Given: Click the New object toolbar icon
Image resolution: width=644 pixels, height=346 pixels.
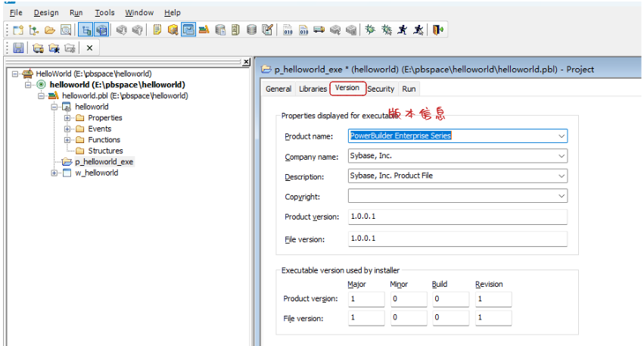Looking at the screenshot, I should tap(18, 30).
